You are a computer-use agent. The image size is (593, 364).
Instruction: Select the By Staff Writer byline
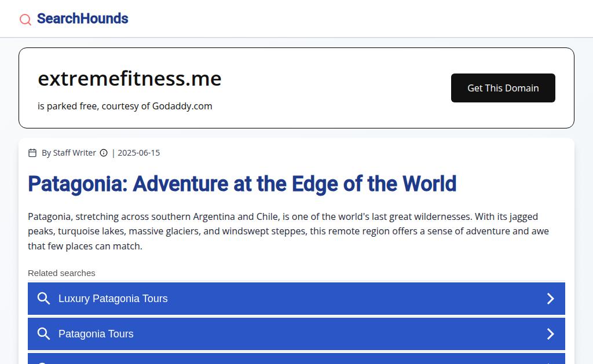click(x=69, y=153)
